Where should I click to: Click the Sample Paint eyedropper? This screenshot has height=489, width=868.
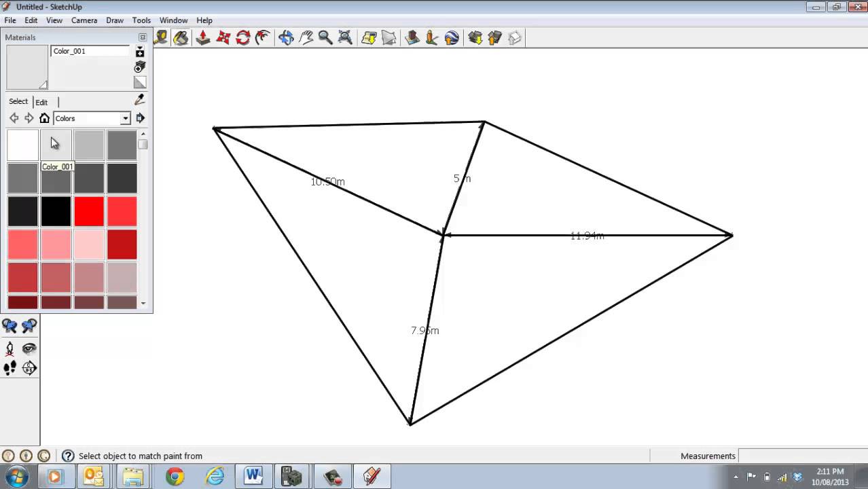140,99
